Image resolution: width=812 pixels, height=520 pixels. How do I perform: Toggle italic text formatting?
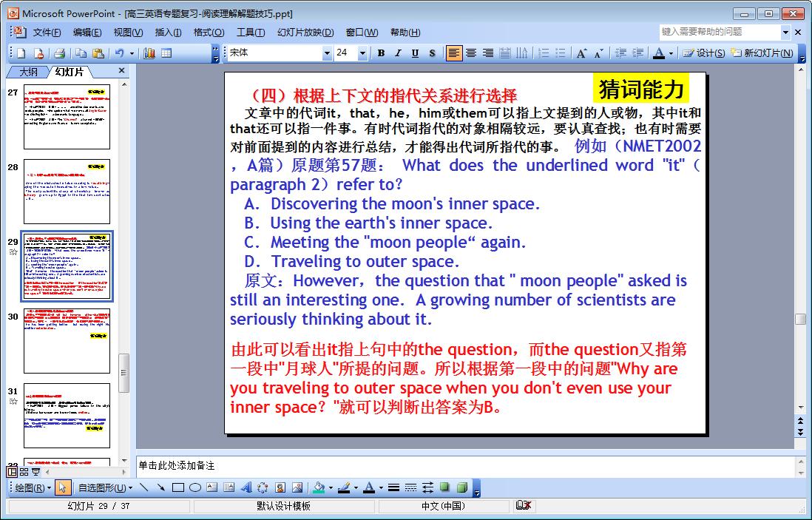click(398, 53)
